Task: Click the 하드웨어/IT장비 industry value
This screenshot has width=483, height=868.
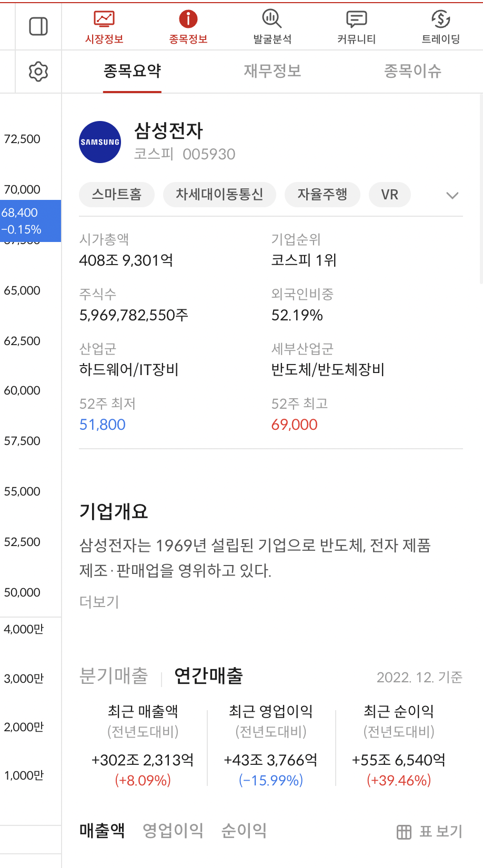Action: (x=129, y=370)
